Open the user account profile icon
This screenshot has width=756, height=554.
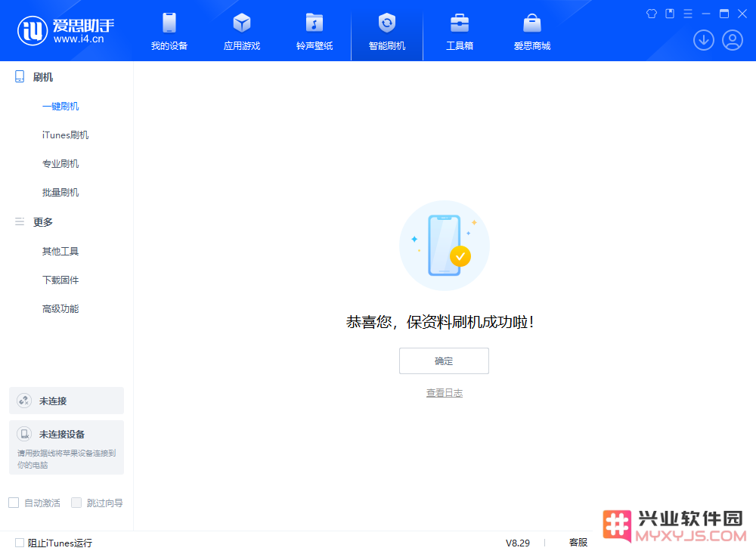732,40
